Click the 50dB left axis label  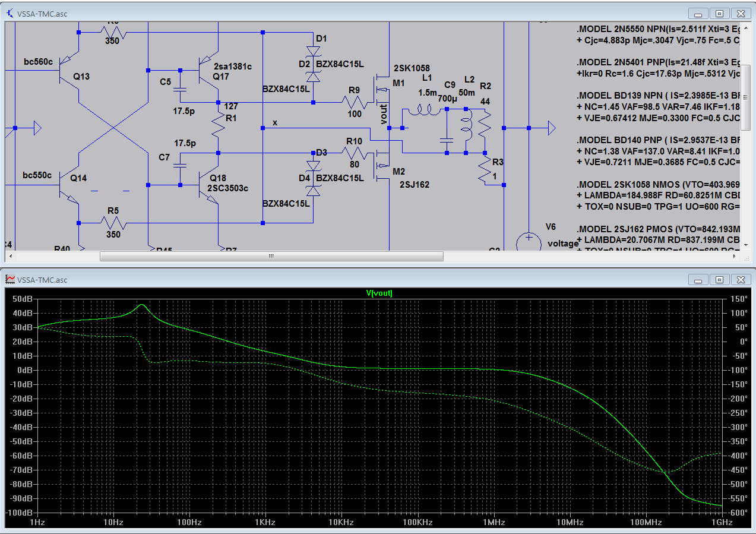[x=21, y=299]
